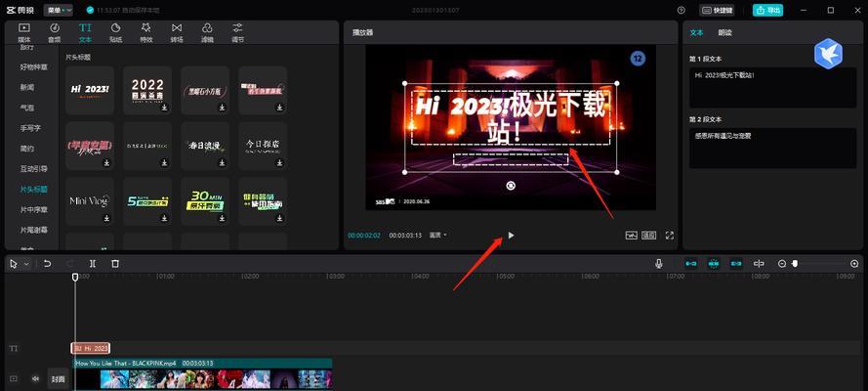Screen dimensions: 868x391
Task: Download the 今日探店 template
Action: pyautogui.click(x=279, y=163)
